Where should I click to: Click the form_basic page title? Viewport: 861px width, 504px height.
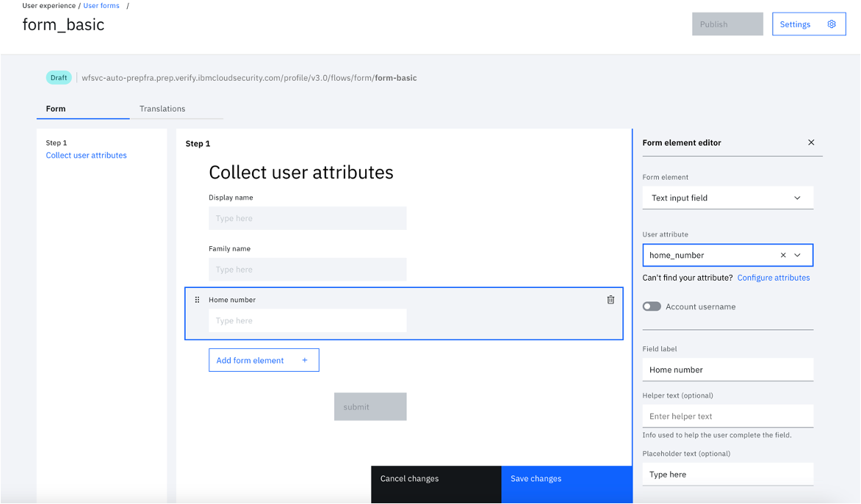(63, 25)
